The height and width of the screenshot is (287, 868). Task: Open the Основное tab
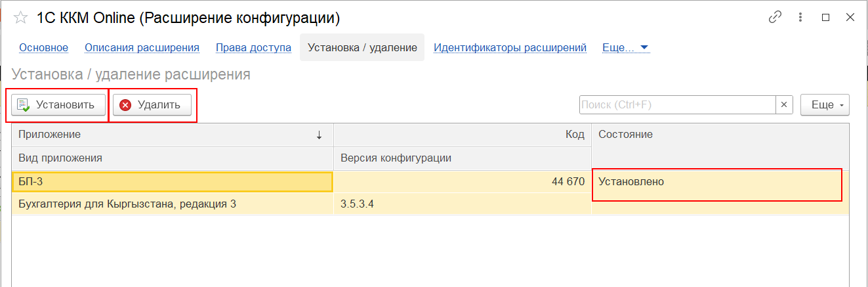click(x=44, y=47)
